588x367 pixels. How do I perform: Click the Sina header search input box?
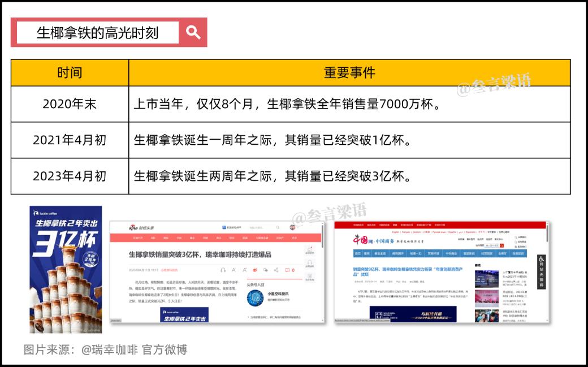(261, 227)
